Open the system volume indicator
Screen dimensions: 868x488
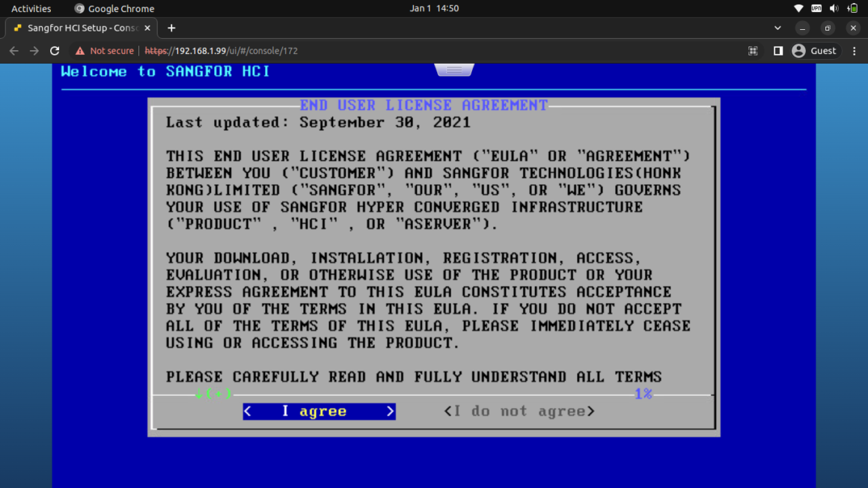[x=834, y=8]
